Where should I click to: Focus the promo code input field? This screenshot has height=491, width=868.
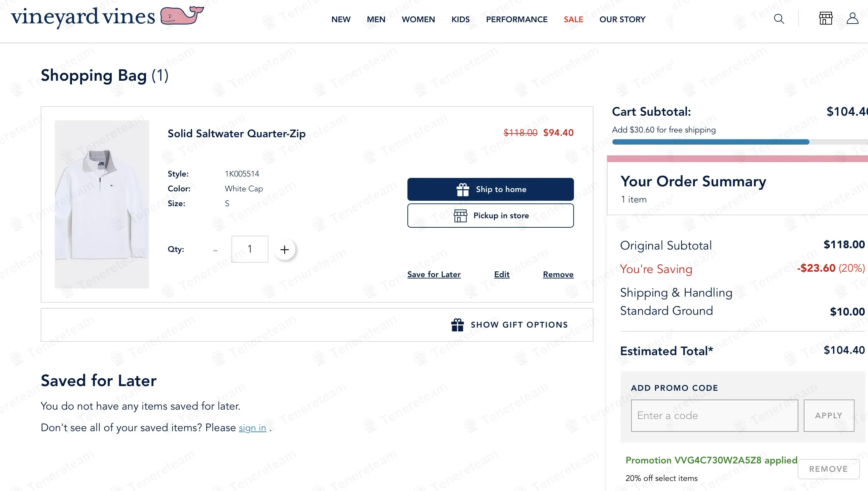click(x=714, y=415)
